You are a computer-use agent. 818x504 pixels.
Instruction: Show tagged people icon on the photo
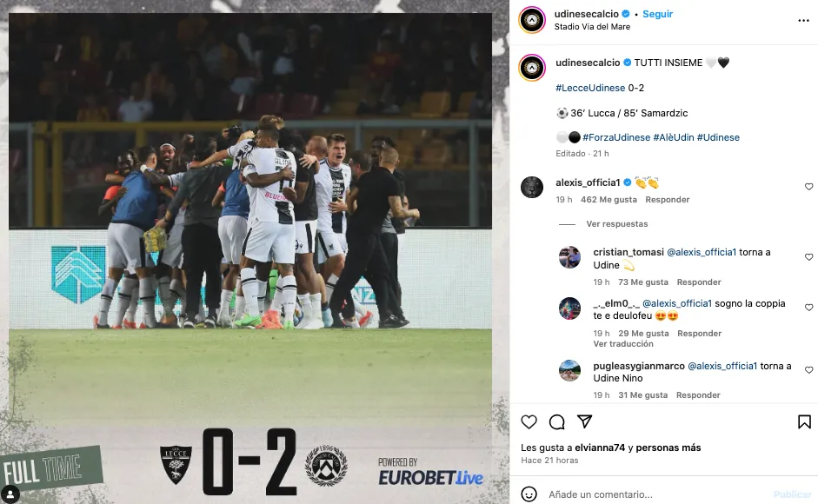(10, 494)
